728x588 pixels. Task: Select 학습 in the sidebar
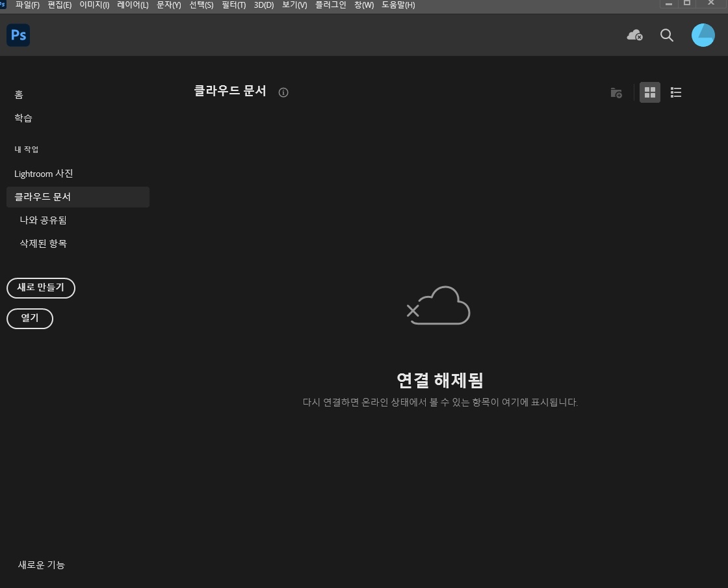(23, 118)
